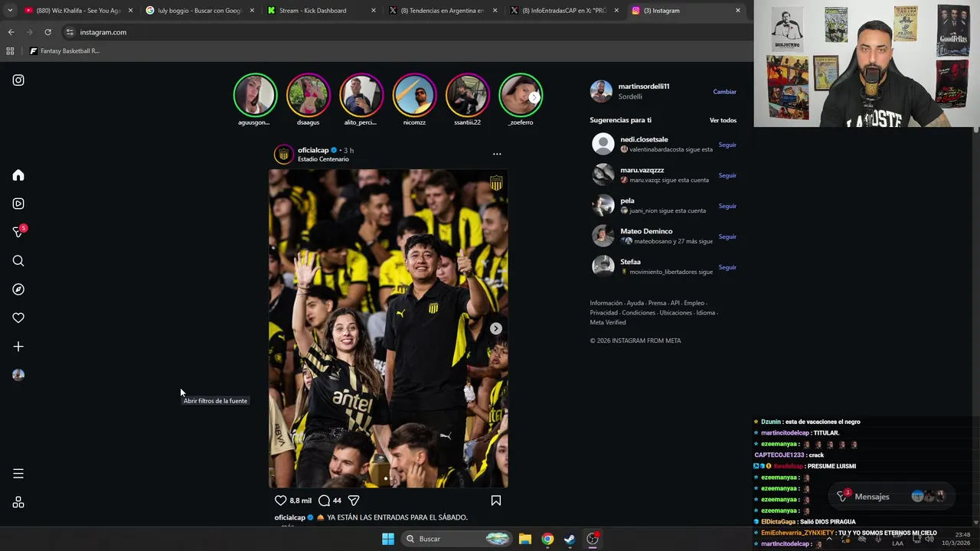Open aguusgon story
The height and width of the screenshot is (551, 980).
[255, 95]
